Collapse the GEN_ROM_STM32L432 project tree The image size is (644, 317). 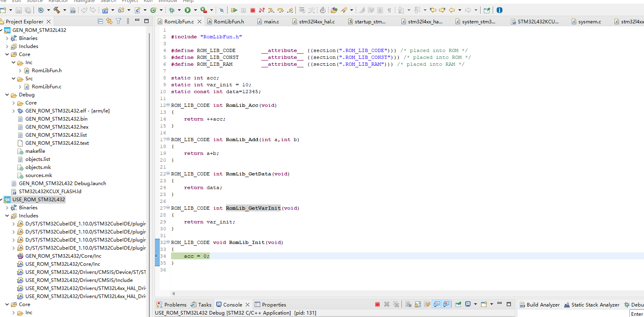click(x=2, y=30)
